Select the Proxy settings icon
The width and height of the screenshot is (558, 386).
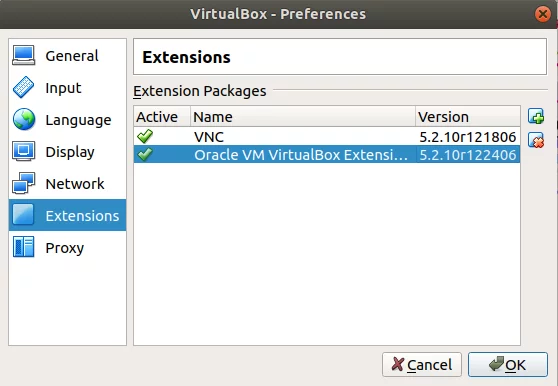pyautogui.click(x=23, y=247)
